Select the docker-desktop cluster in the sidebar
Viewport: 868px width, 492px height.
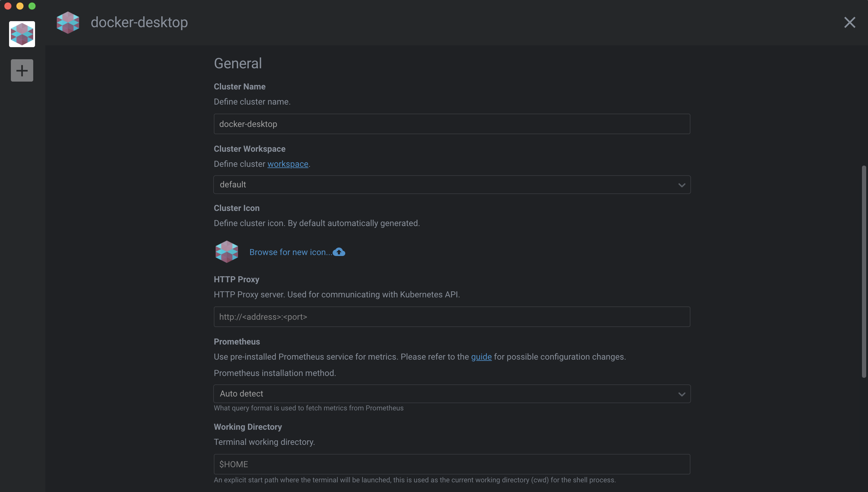pyautogui.click(x=22, y=34)
